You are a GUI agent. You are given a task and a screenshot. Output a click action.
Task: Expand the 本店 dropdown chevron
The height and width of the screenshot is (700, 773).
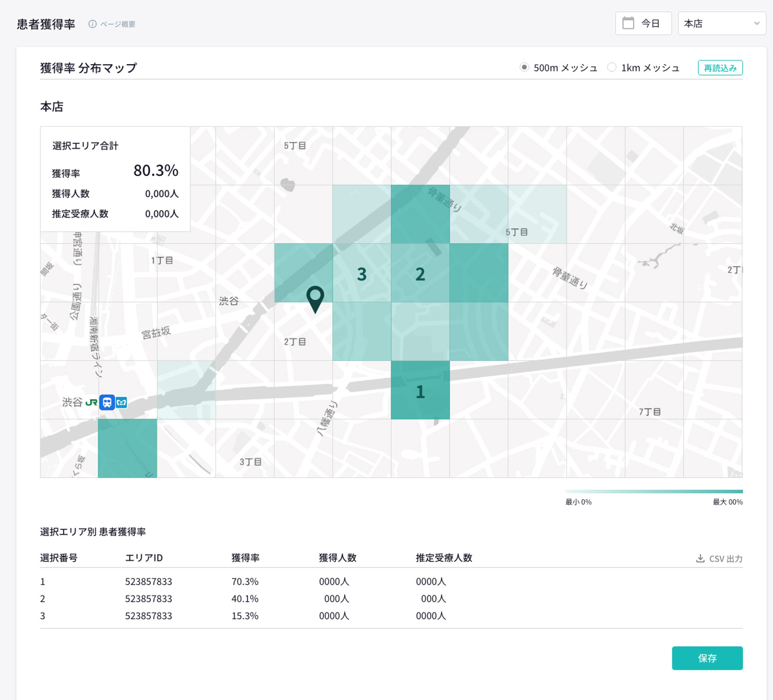tap(756, 23)
